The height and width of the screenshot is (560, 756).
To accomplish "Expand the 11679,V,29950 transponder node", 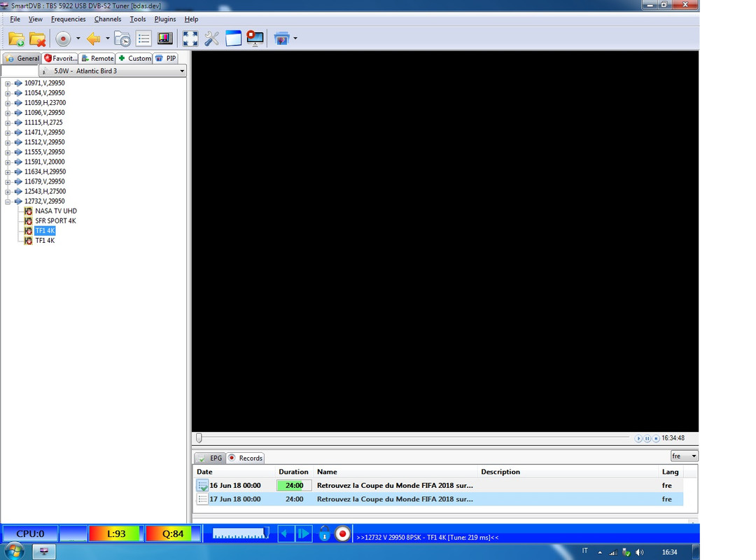I will pos(8,182).
